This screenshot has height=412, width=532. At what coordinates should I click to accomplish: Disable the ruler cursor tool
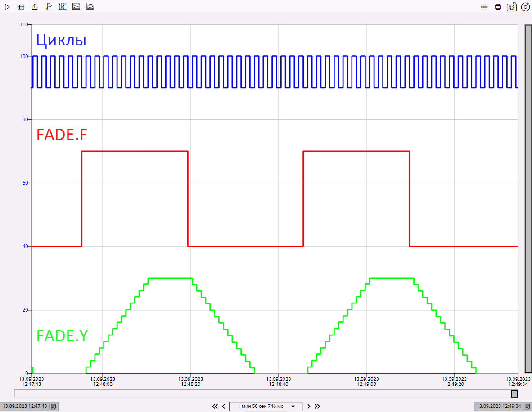coord(62,7)
